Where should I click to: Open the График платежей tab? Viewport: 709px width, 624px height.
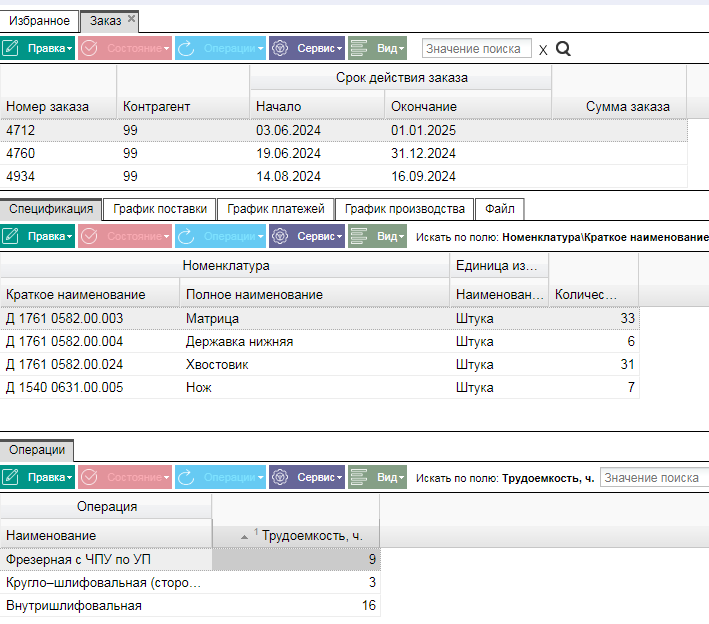pos(275,209)
